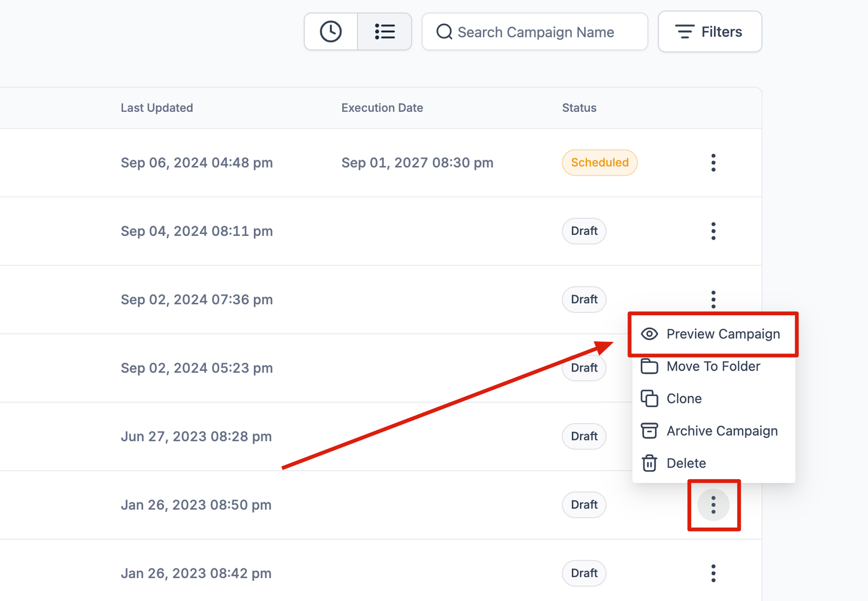Click the folder icon in the menu

click(x=649, y=367)
